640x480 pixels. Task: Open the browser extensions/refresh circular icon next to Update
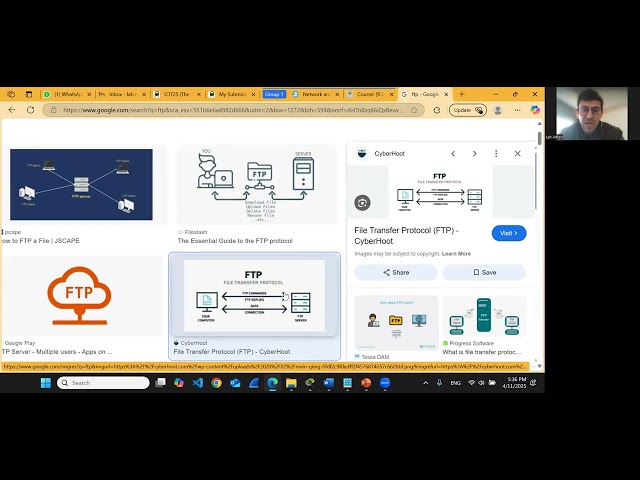click(x=437, y=110)
